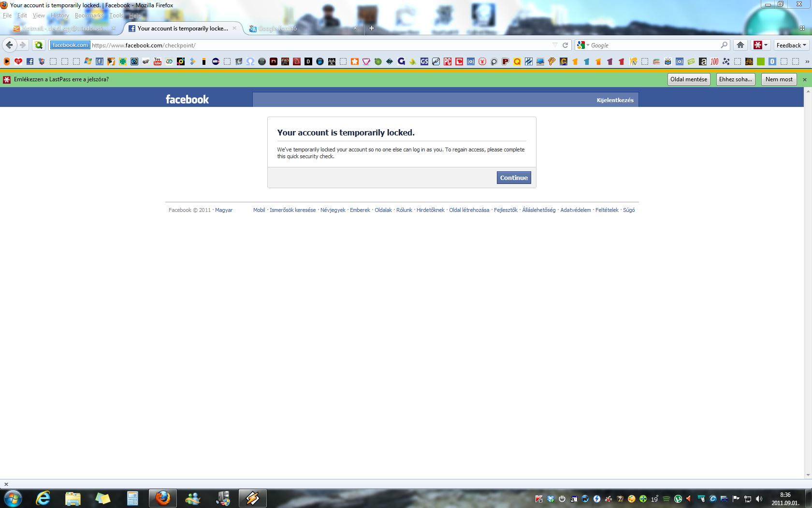The image size is (812, 508).
Task: Open the View menu
Action: pyautogui.click(x=39, y=15)
